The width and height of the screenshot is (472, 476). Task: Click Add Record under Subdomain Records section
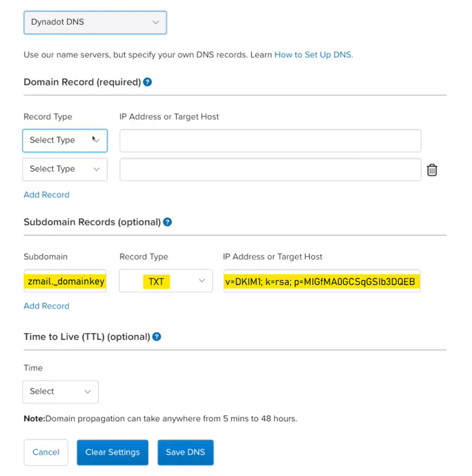point(46,305)
